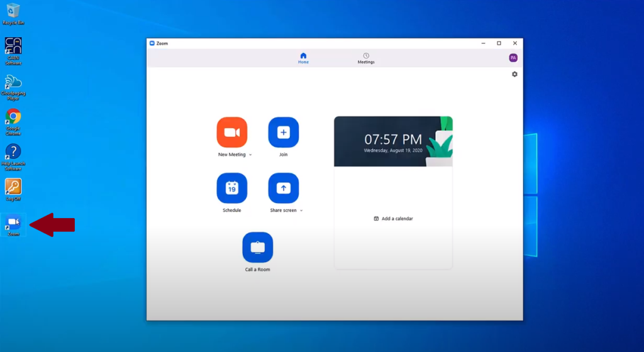Click the Add a calendar link

pyautogui.click(x=393, y=219)
